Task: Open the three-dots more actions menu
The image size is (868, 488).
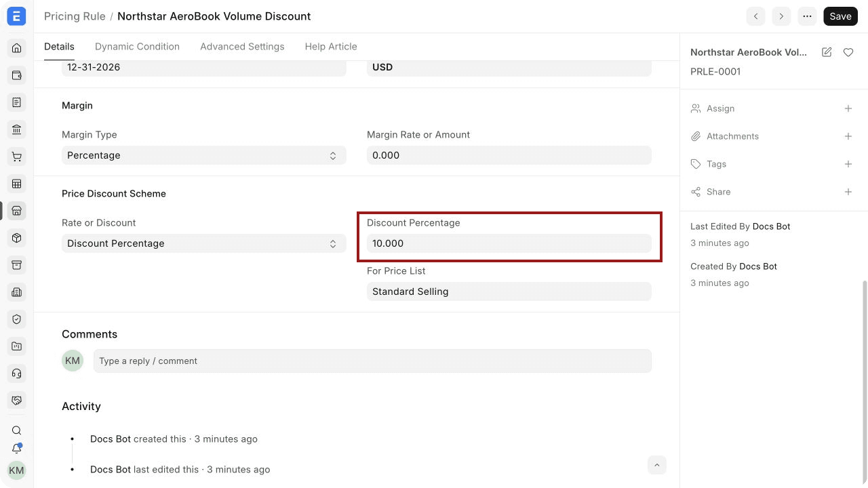Action: click(x=807, y=16)
